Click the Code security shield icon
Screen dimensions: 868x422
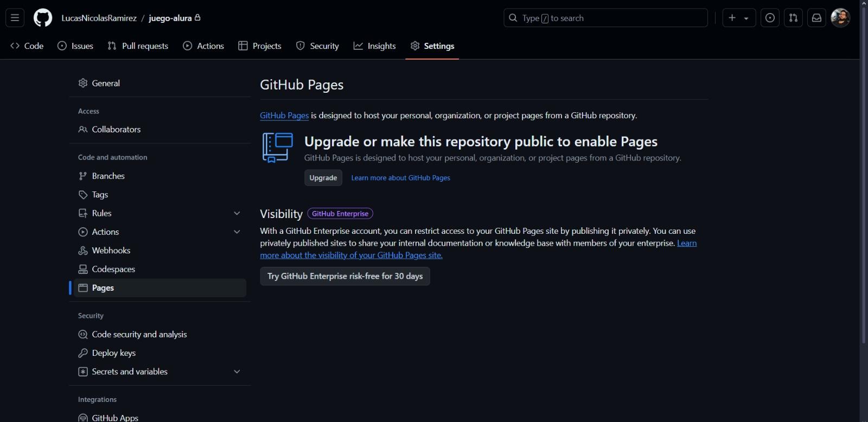83,334
